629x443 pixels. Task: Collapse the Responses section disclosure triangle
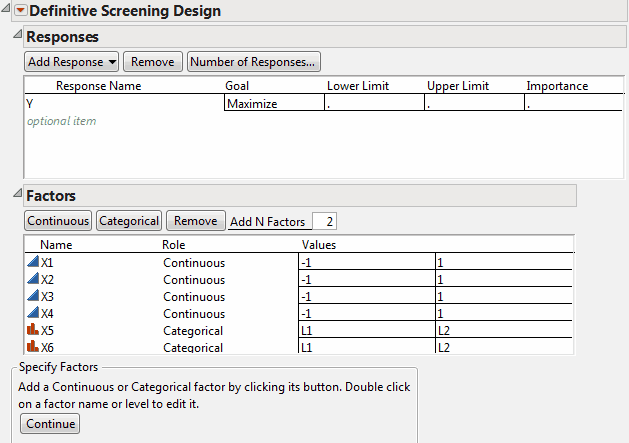tap(15, 36)
